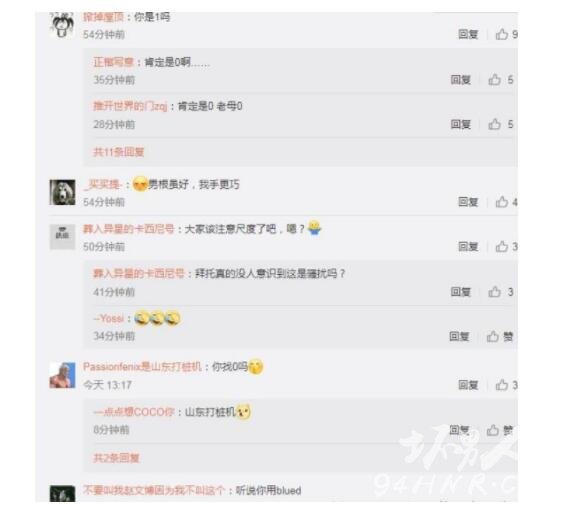Expand the 共11条回复 thread
The height and width of the screenshot is (505, 575).
[x=118, y=152]
